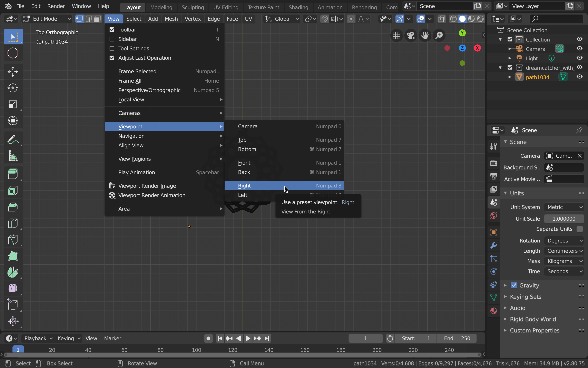
Task: Switch to vertex select mode
Action: pyautogui.click(x=79, y=19)
